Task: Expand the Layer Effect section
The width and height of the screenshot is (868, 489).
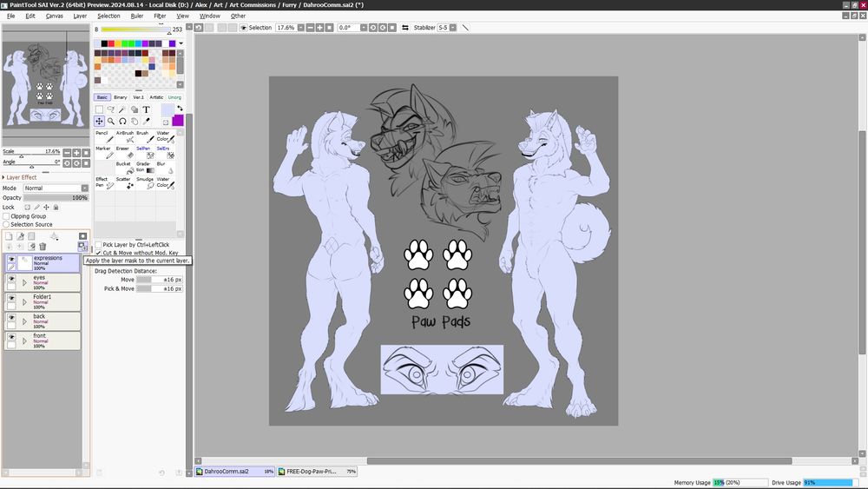Action: tap(3, 177)
